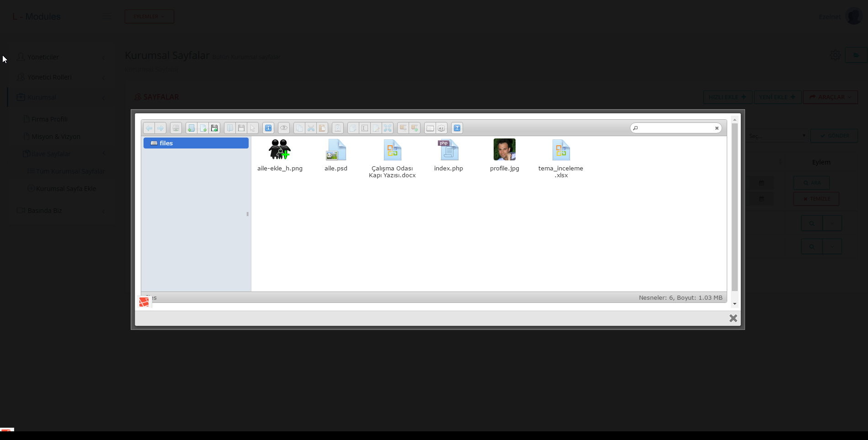Screen dimensions: 868x440
Task: Select the files root folder in tree
Action: tap(196, 143)
